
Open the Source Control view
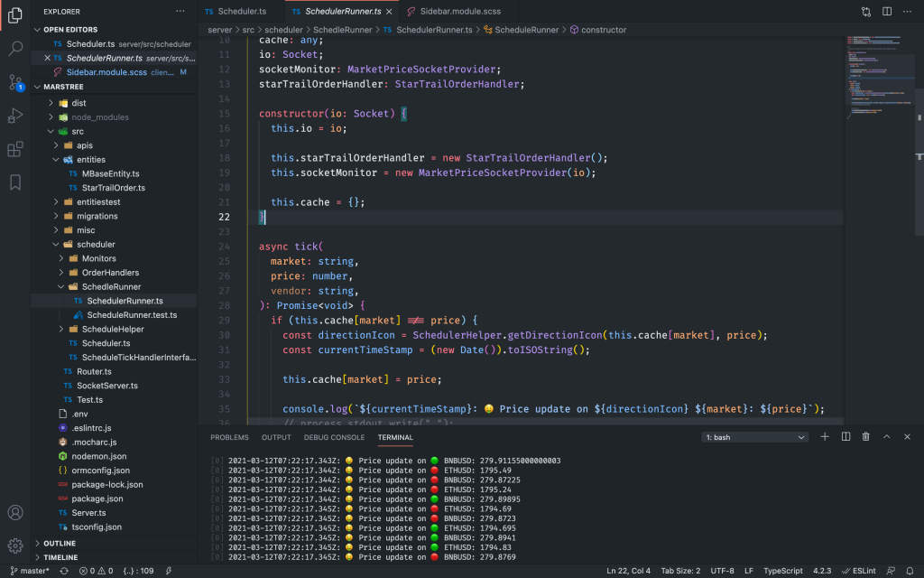[15, 82]
